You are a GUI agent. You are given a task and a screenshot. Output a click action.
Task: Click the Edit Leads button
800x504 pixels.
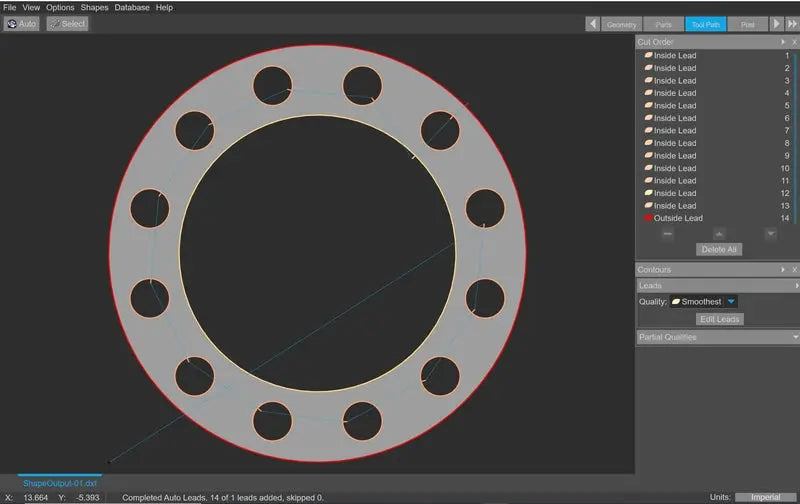719,319
